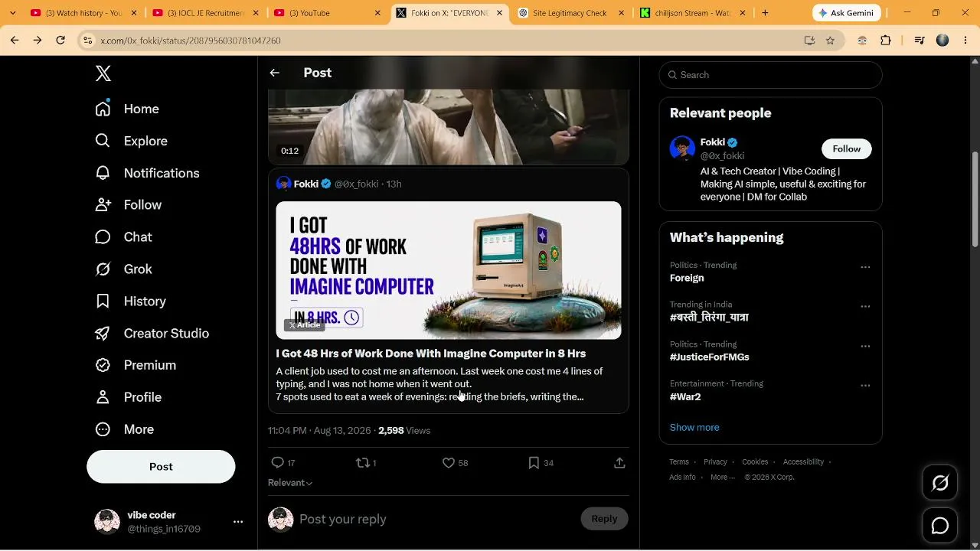This screenshot has width=980, height=551.
Task: Open the Follow item in left sidebar
Action: point(128,205)
